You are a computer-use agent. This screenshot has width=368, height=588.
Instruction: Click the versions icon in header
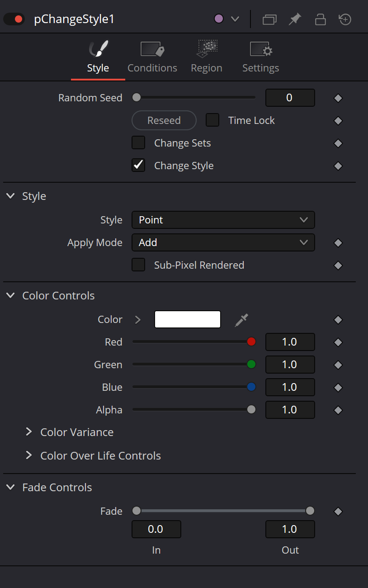(269, 19)
